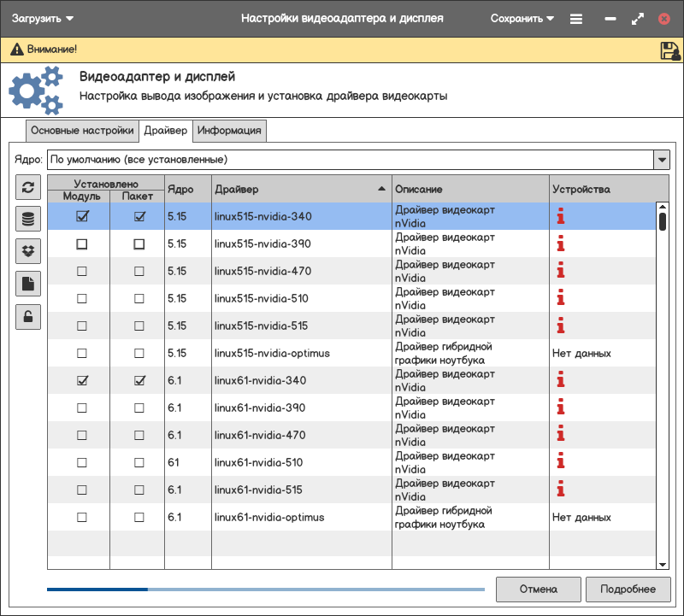Toggle Module checkbox for linux515-nvidia-340

pyautogui.click(x=82, y=217)
